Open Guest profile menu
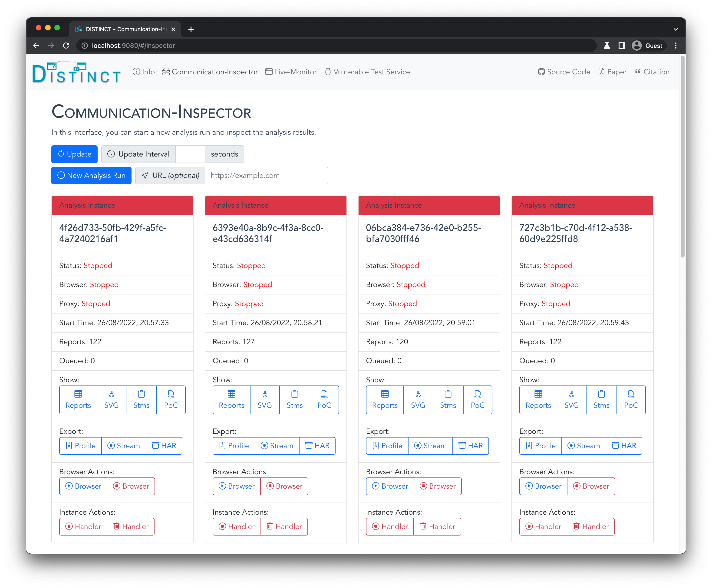The width and height of the screenshot is (712, 588). click(x=648, y=45)
